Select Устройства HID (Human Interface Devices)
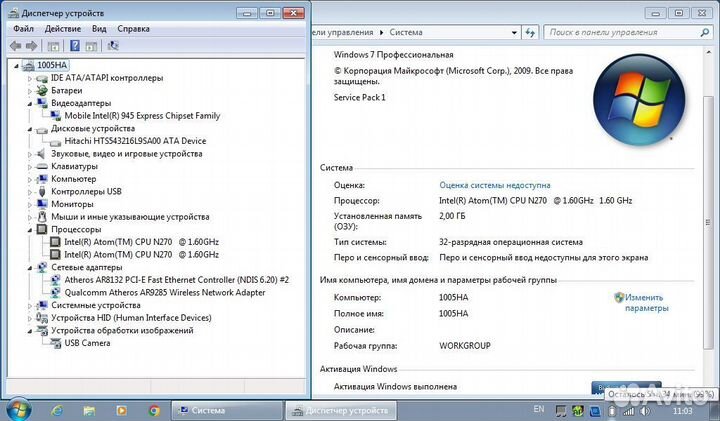This screenshot has height=421, width=720. 131,318
